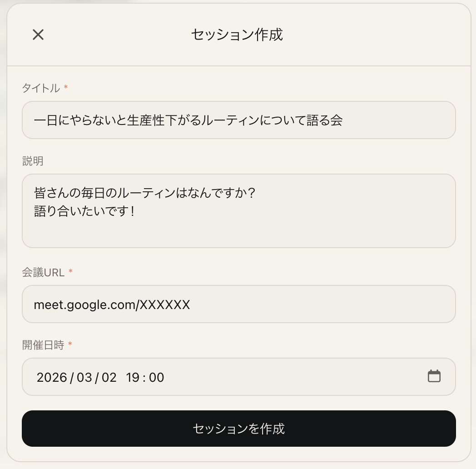Select the hour segment 19 in the time field
Viewport: 476px width, 469px height.
(134, 377)
